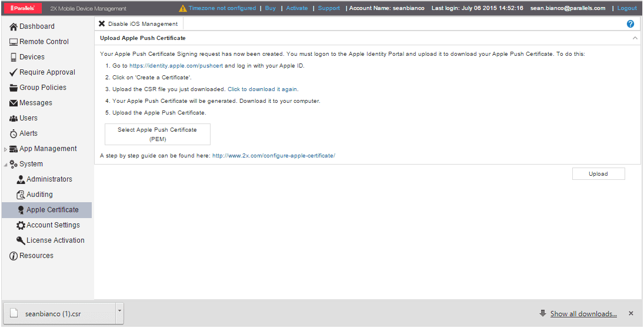Click the X icon beside Disable iOS Management
Viewport: 644px width, 328px height.
(102, 24)
